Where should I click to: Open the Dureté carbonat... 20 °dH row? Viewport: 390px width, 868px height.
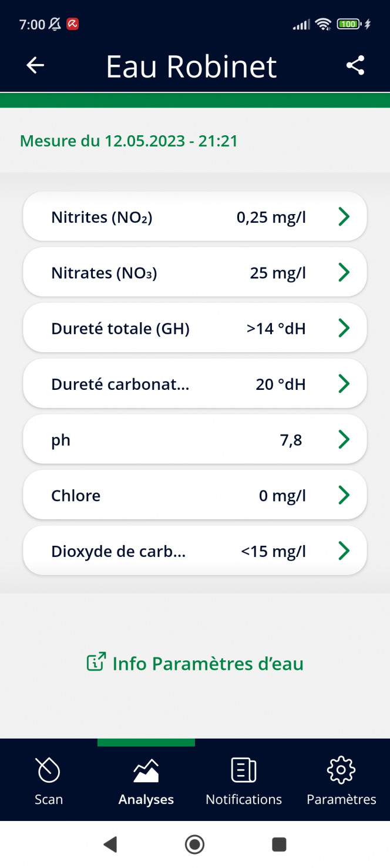pos(195,383)
